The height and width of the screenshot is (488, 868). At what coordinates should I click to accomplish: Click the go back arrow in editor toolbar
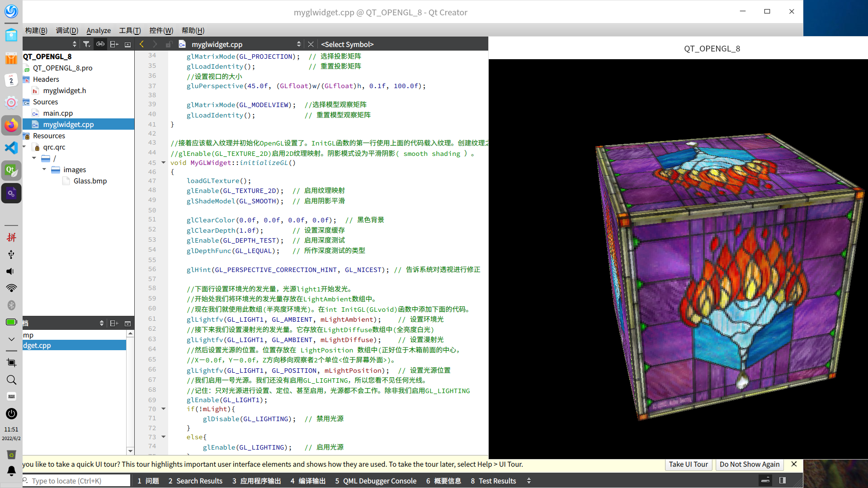[x=142, y=44]
